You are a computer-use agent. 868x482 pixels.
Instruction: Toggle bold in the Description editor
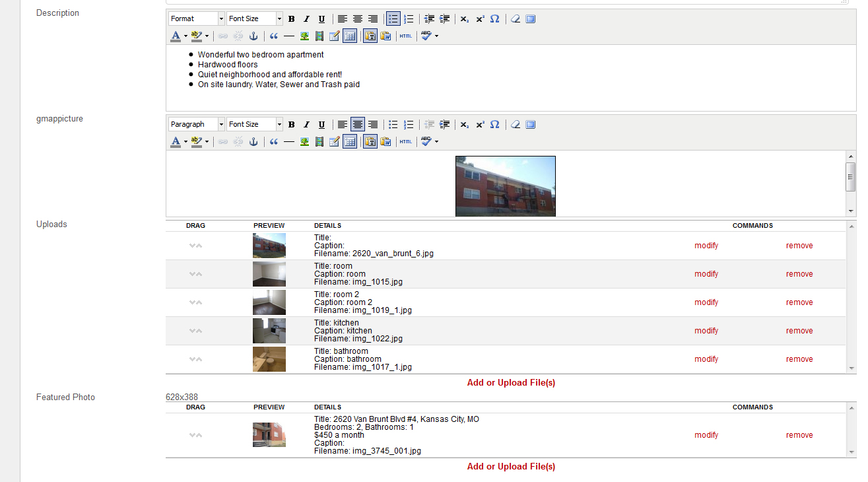click(x=291, y=19)
